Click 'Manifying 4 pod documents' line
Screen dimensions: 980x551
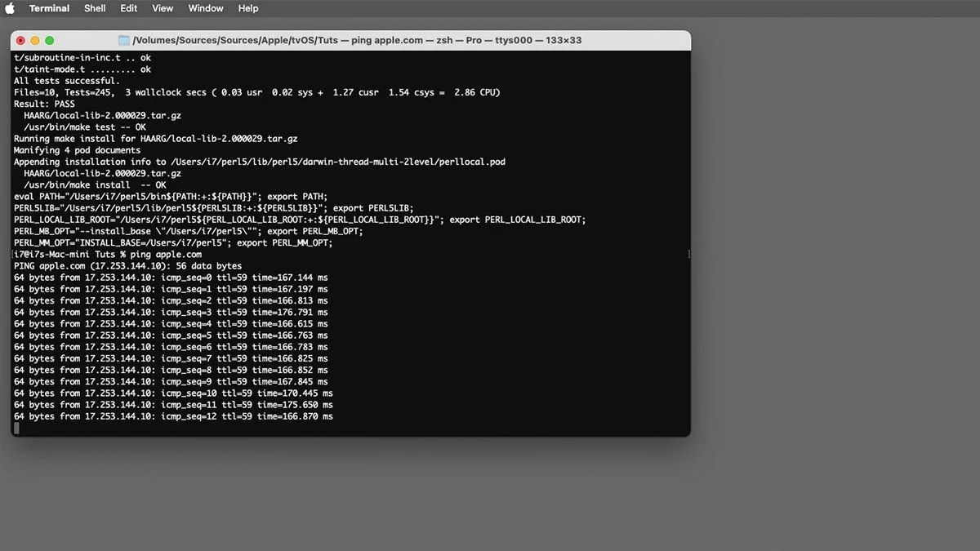pos(78,150)
